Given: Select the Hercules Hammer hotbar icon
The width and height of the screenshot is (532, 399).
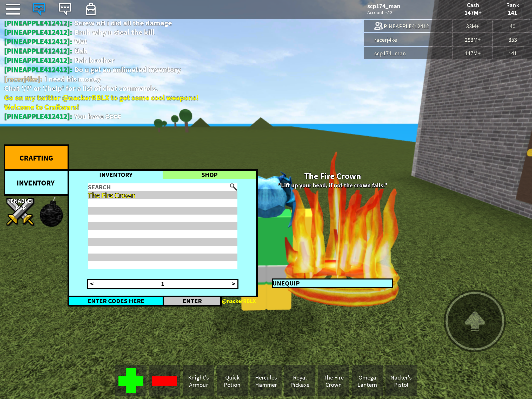Looking at the screenshot, I should (x=266, y=381).
